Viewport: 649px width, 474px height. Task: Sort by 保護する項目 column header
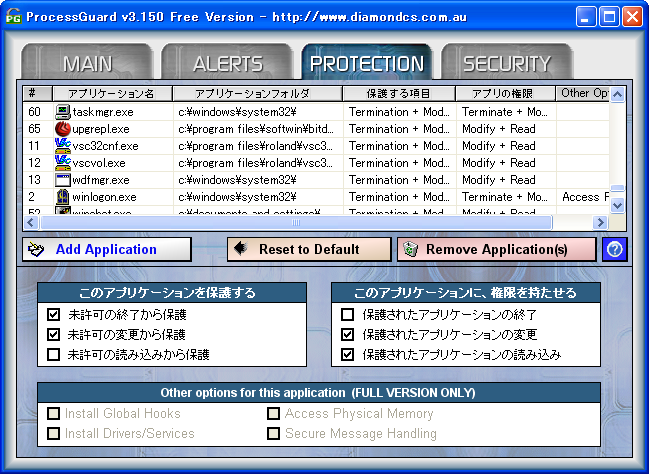tap(399, 94)
